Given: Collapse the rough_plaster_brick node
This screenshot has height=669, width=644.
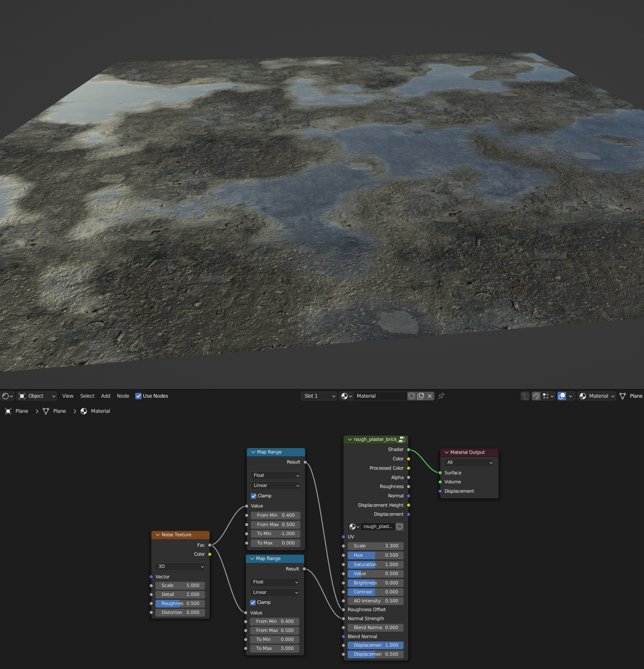Looking at the screenshot, I should (x=350, y=439).
